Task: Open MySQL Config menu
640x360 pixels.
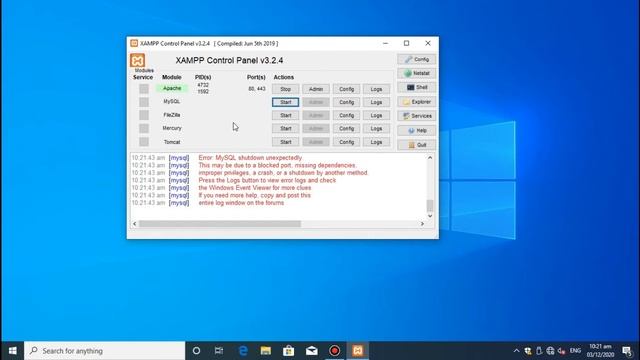Action: [346, 102]
